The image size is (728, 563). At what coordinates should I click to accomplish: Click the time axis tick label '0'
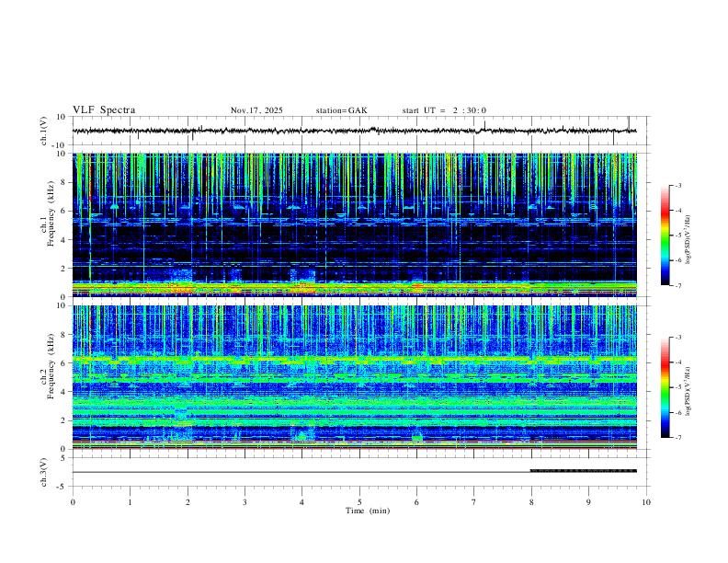(x=73, y=502)
